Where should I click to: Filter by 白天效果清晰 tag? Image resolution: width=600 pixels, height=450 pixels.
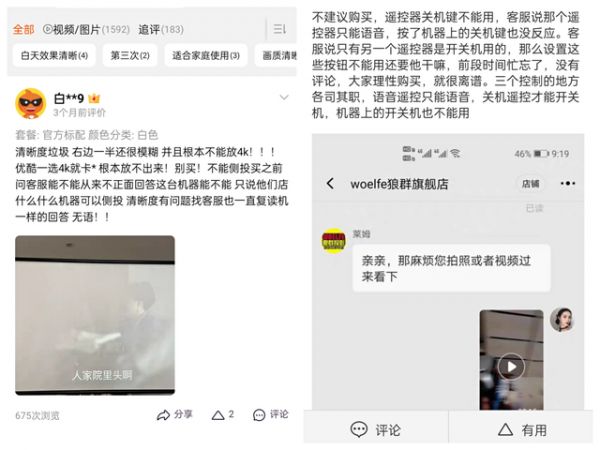tap(54, 56)
